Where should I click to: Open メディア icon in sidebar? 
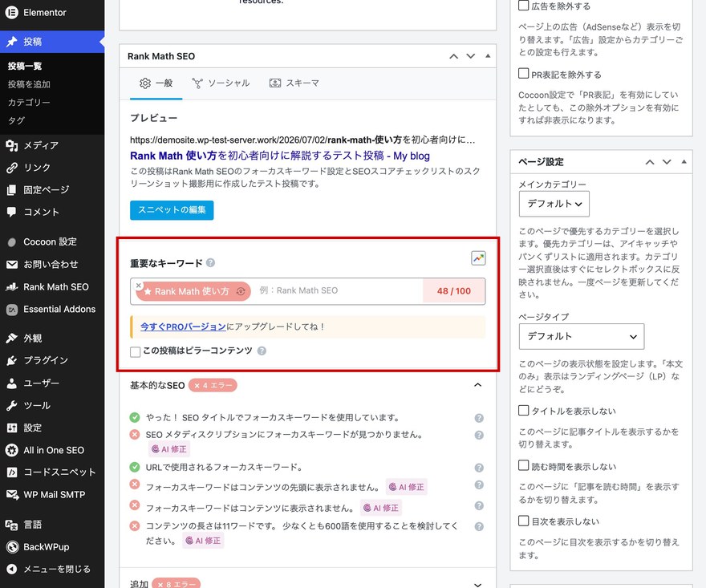(12, 145)
